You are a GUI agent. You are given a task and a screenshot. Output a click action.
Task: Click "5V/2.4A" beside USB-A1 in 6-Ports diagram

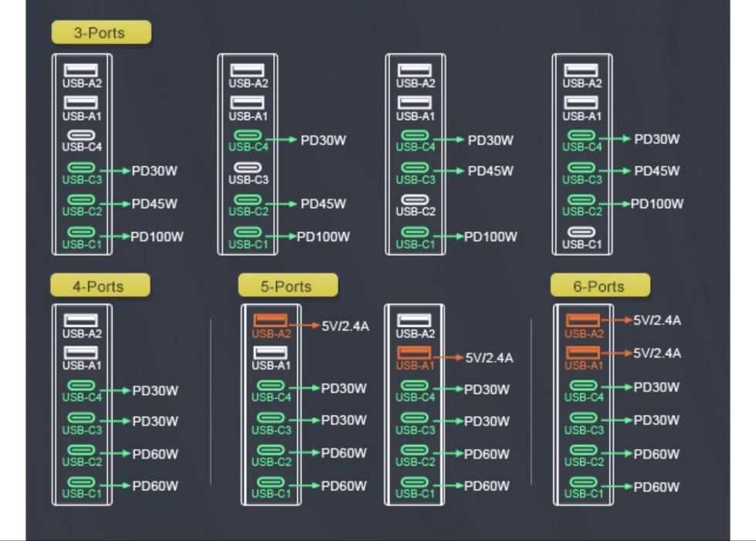(657, 353)
